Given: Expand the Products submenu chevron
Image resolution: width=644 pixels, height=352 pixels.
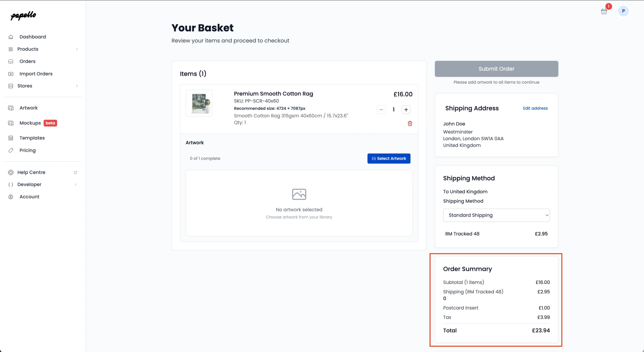Looking at the screenshot, I should (x=77, y=49).
